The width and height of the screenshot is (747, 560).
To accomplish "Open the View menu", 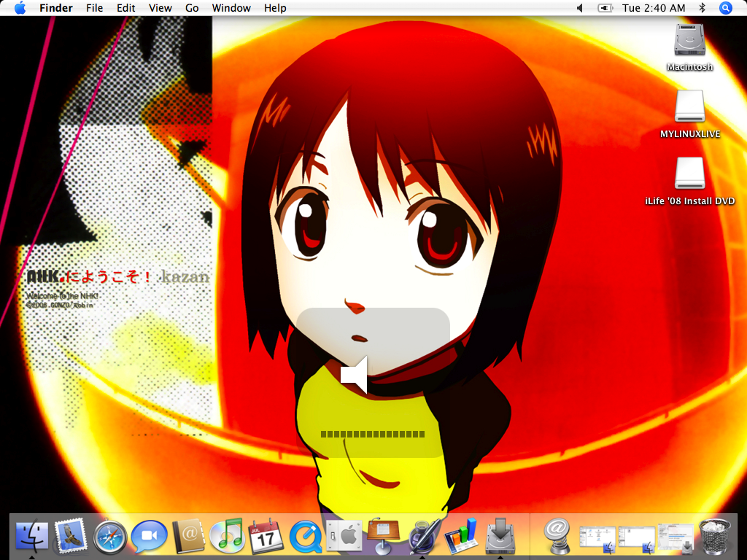I will [160, 7].
